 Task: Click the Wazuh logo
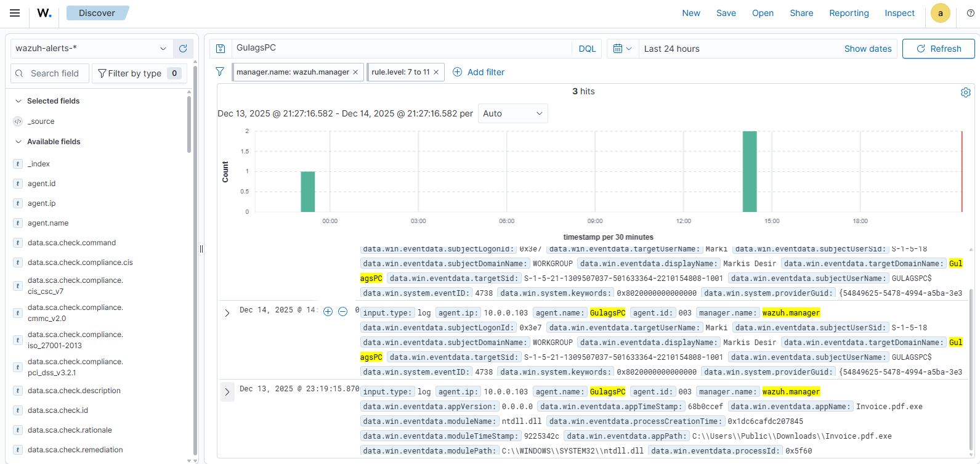44,13
